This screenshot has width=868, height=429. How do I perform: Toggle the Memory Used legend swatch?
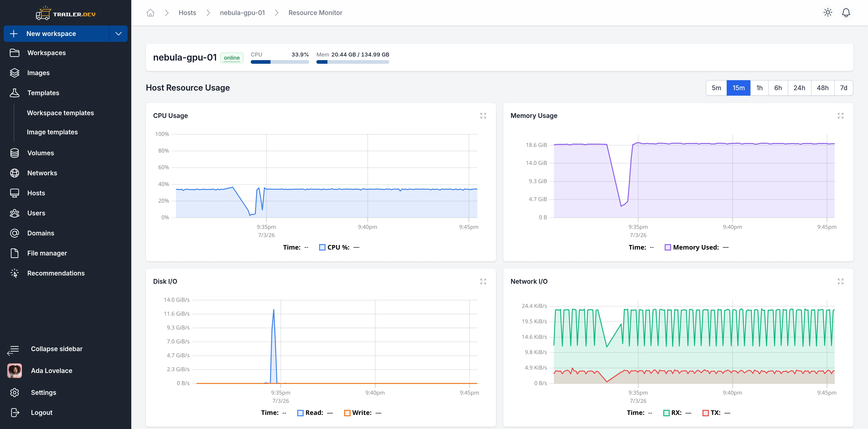[x=667, y=248]
